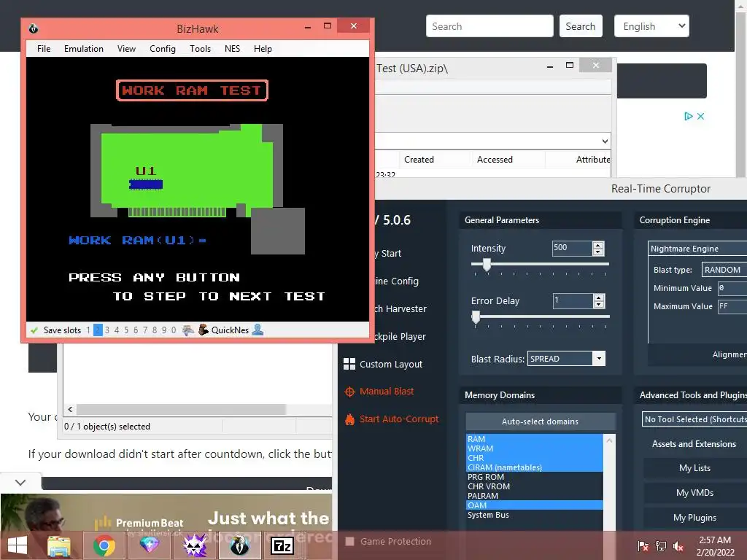Open the diamond gem app in taskbar
The image size is (747, 560).
click(149, 545)
